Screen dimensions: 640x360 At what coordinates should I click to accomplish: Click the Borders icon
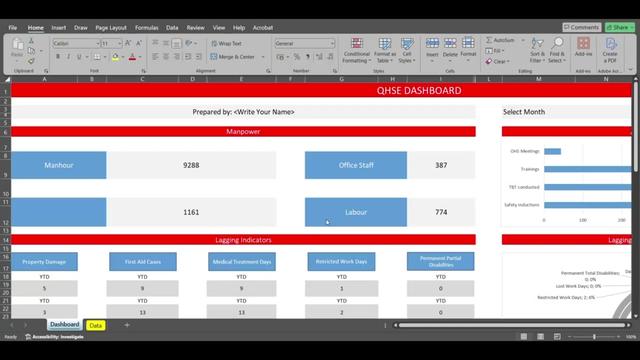(97, 57)
